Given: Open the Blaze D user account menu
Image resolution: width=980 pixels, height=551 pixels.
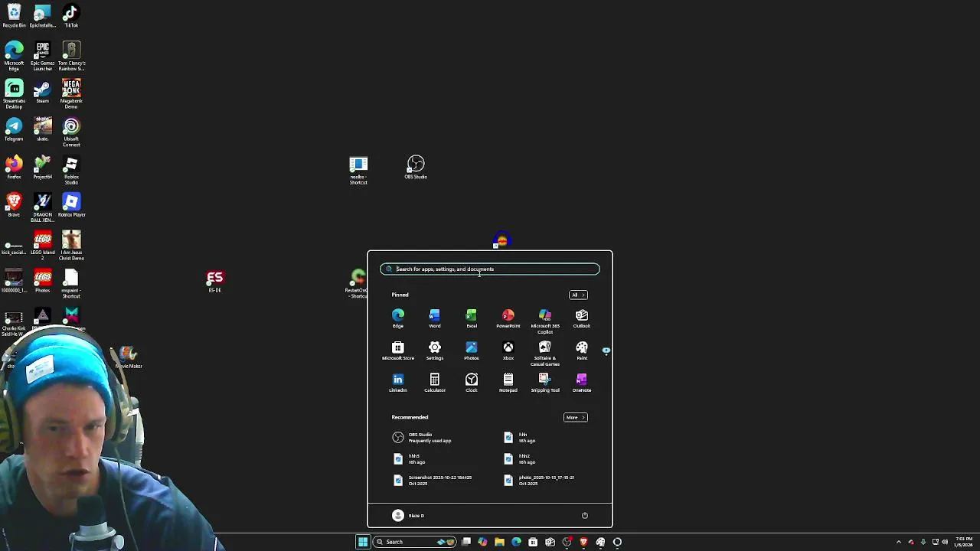Looking at the screenshot, I should click(x=408, y=515).
